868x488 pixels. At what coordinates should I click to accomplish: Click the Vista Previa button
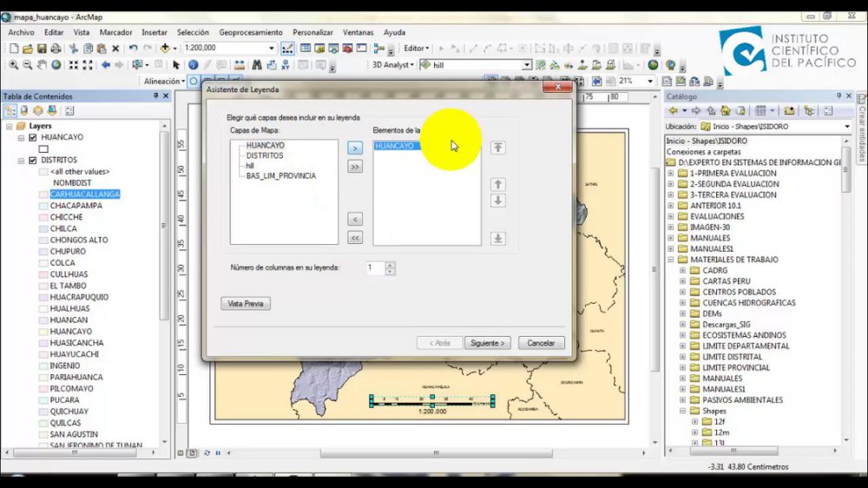click(x=246, y=304)
